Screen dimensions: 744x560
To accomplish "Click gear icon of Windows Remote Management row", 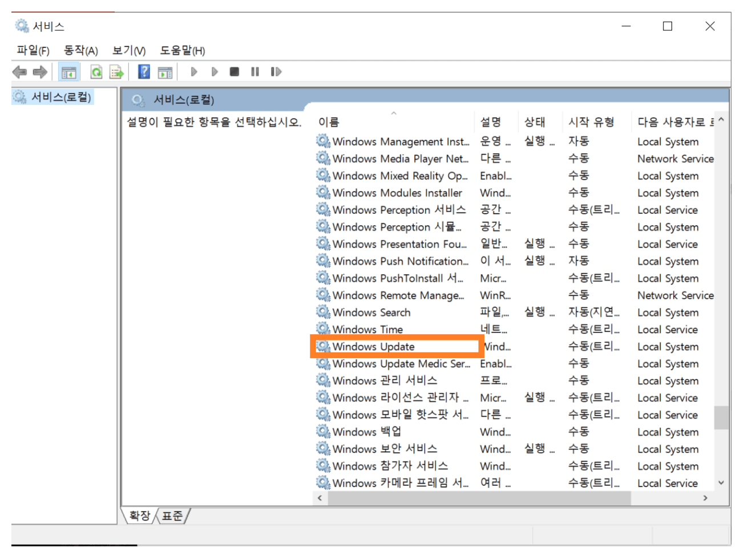I will [324, 295].
